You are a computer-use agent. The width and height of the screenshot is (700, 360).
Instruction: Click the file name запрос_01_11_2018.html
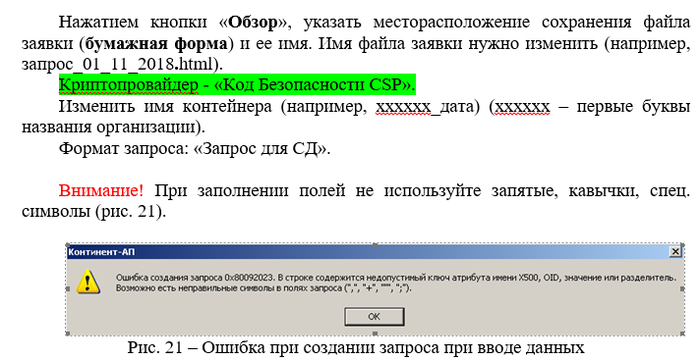point(117,65)
